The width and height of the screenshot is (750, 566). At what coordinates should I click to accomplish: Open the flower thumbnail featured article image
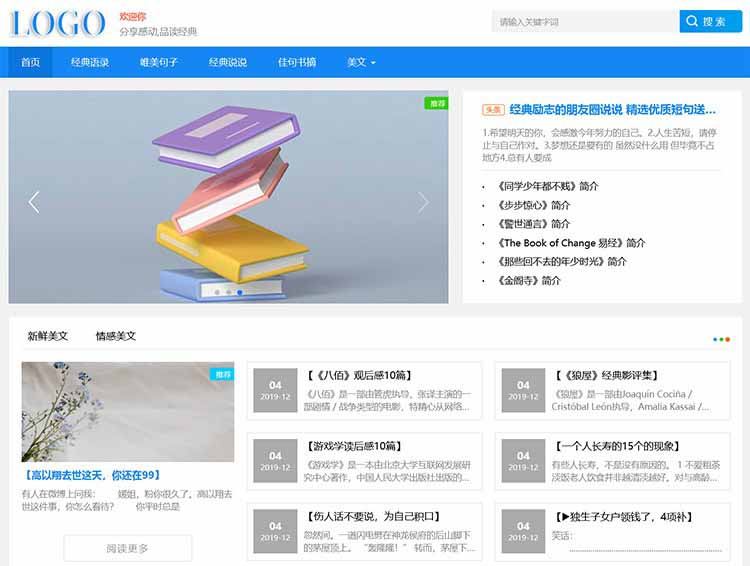click(128, 411)
